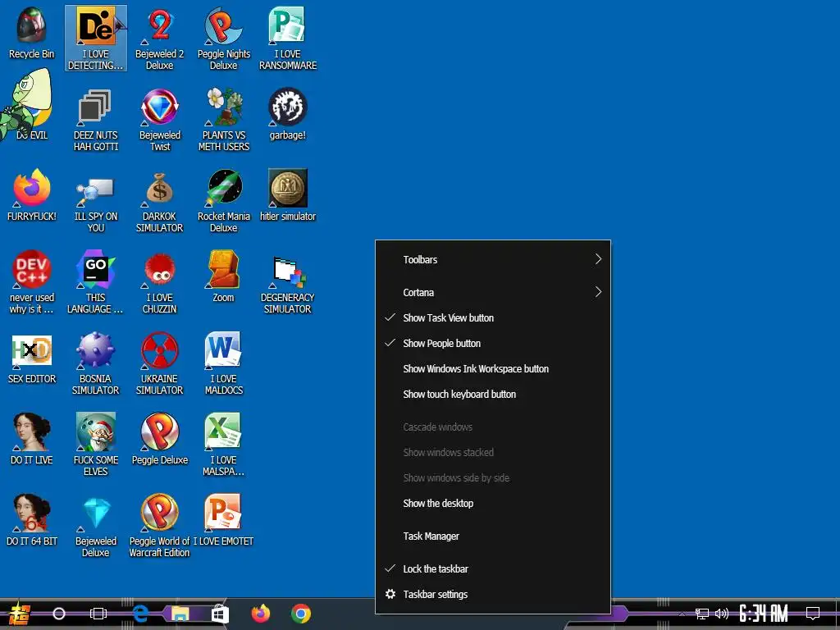
Task: Expand the Cortana submenu
Action: 493,293
